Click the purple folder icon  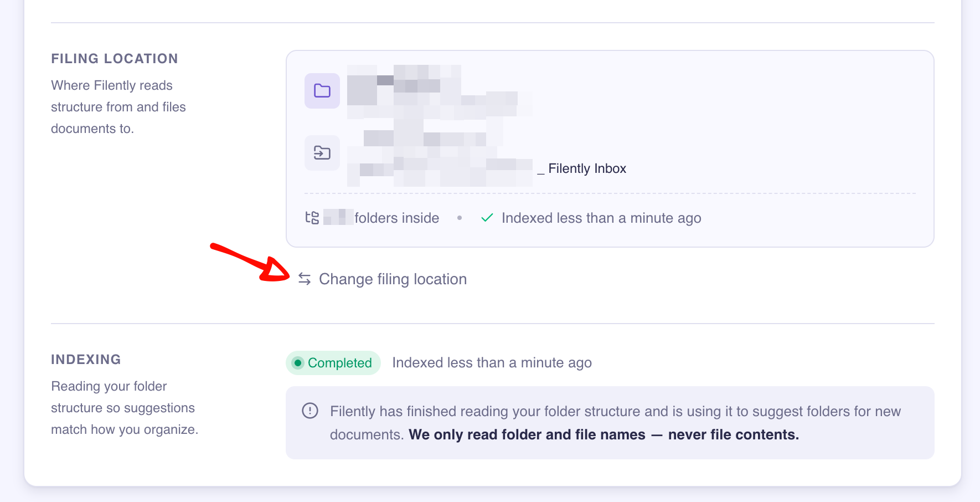(x=322, y=91)
